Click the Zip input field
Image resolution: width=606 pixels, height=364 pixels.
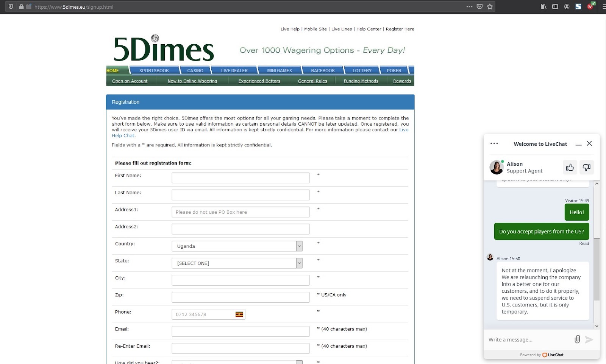point(241,297)
